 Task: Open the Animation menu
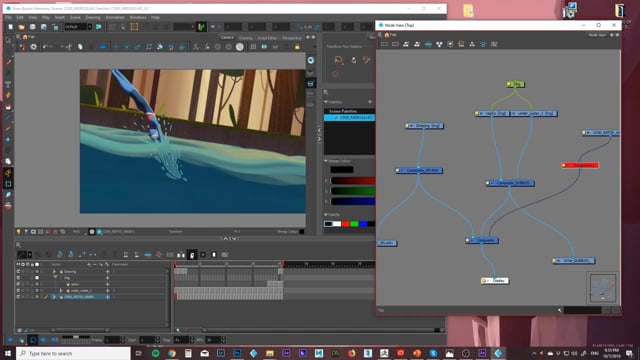pyautogui.click(x=115, y=18)
